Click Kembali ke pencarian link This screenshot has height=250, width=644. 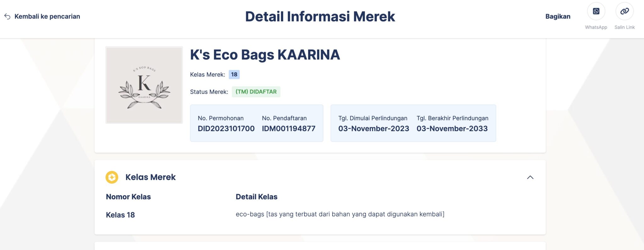click(47, 16)
